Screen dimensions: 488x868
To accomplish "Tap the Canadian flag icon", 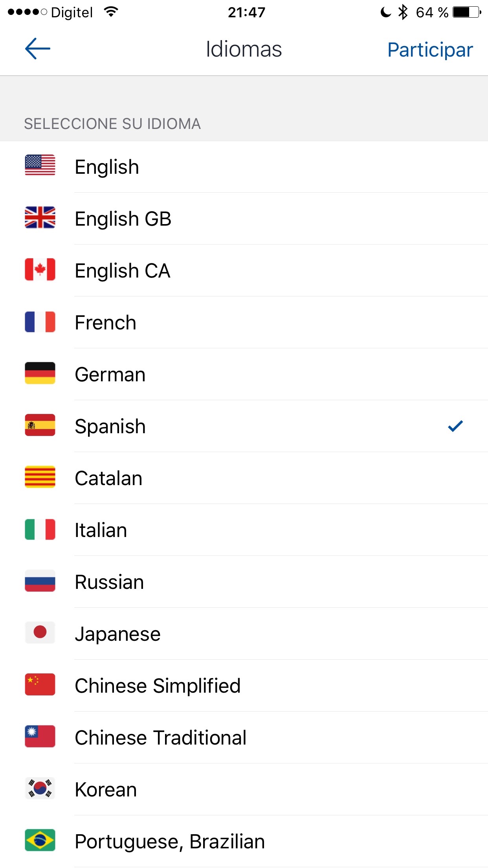I will [40, 269].
